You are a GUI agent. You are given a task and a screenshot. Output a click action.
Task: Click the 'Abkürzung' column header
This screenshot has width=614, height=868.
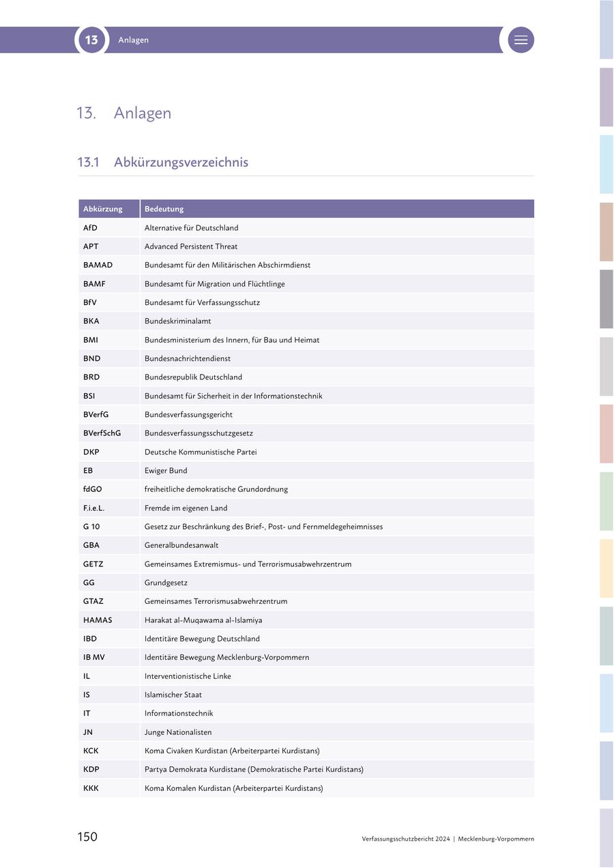103,209
